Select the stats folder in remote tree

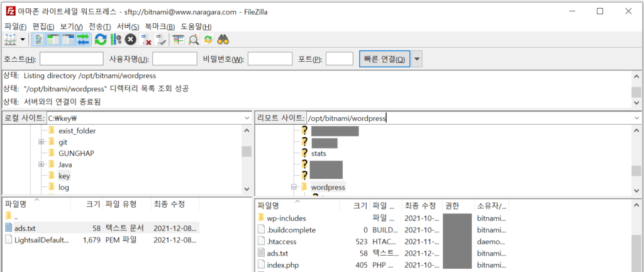tap(319, 154)
